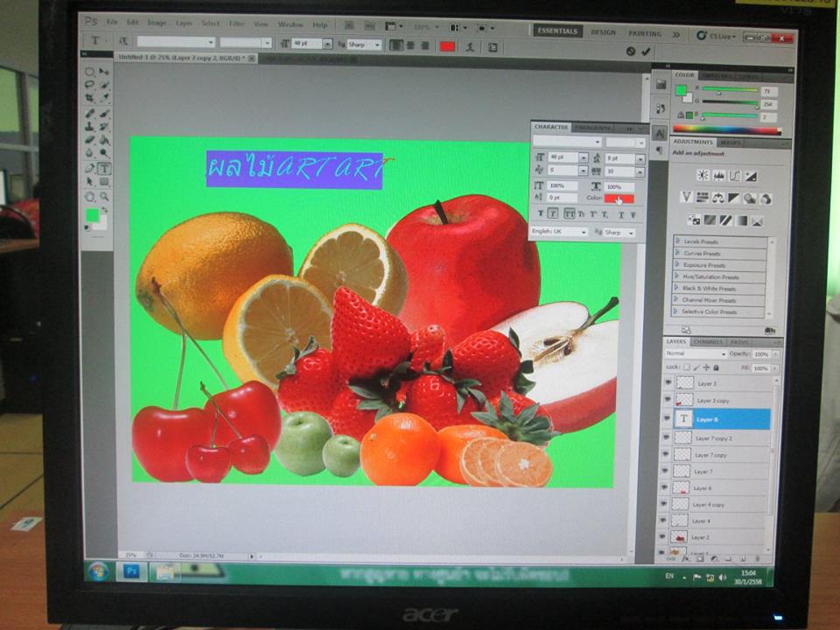Select the Zoom tool in toolbox
Viewport: 840px width, 630px height.
point(104,196)
